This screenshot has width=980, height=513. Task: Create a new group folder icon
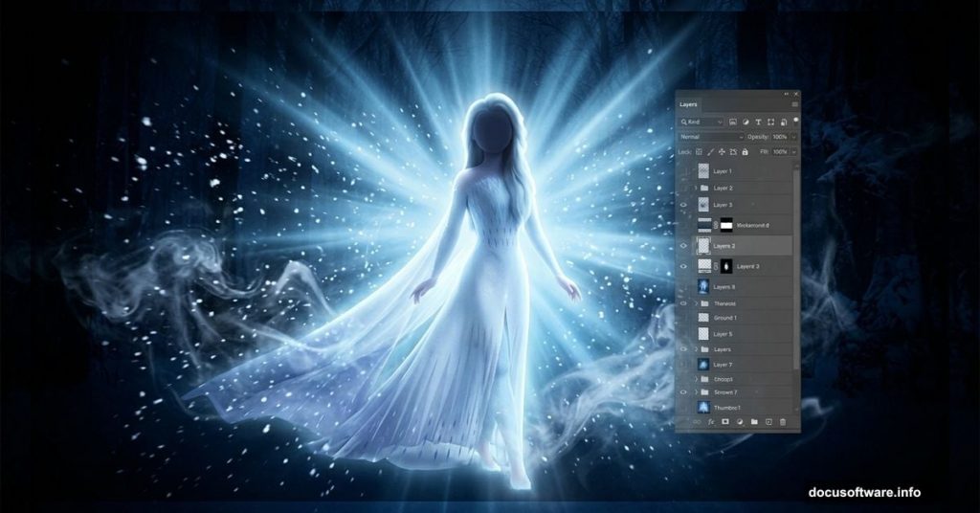point(754,422)
